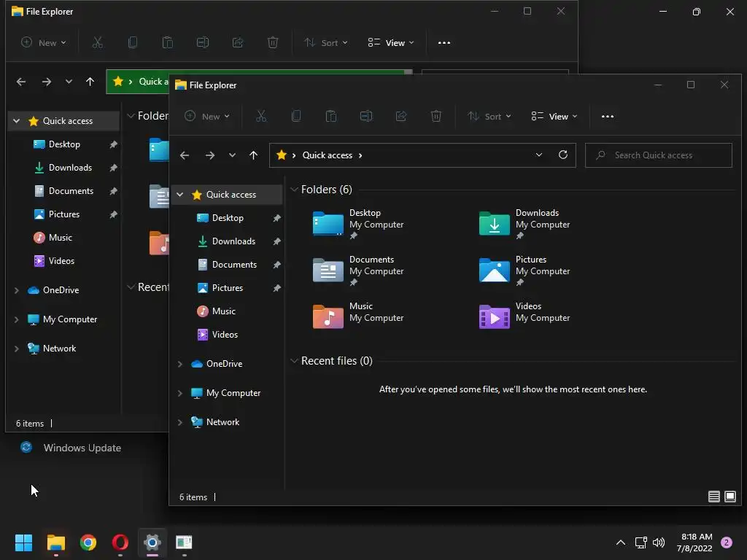Click Paste icon in front File Explorer toolbar

click(x=331, y=116)
